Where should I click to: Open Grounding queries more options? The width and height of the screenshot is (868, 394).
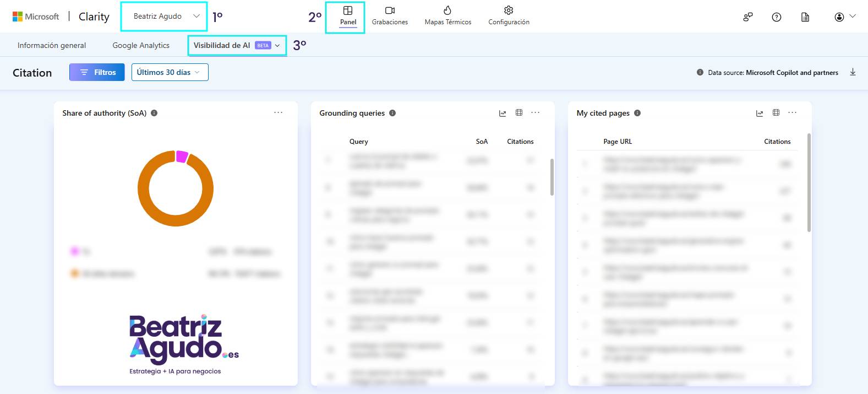[x=536, y=112]
